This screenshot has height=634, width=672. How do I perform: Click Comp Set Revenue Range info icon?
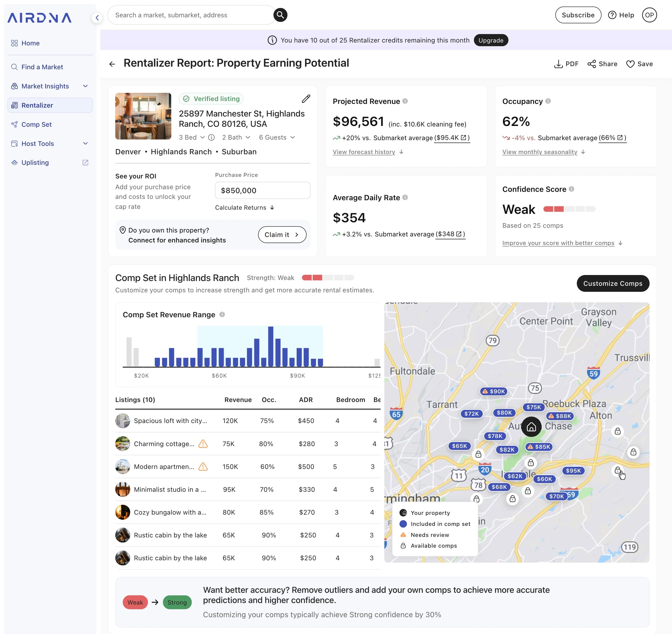coord(222,314)
